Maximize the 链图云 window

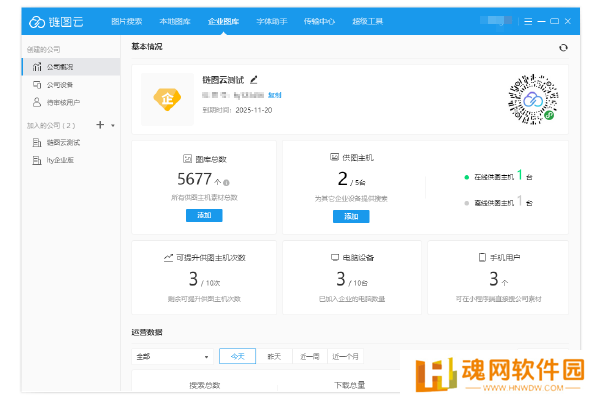point(554,21)
